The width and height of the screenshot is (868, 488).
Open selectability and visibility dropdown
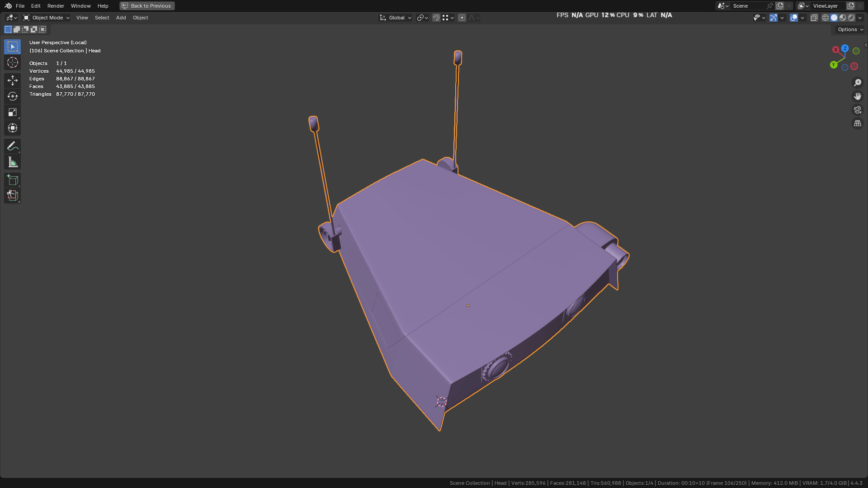click(x=759, y=18)
